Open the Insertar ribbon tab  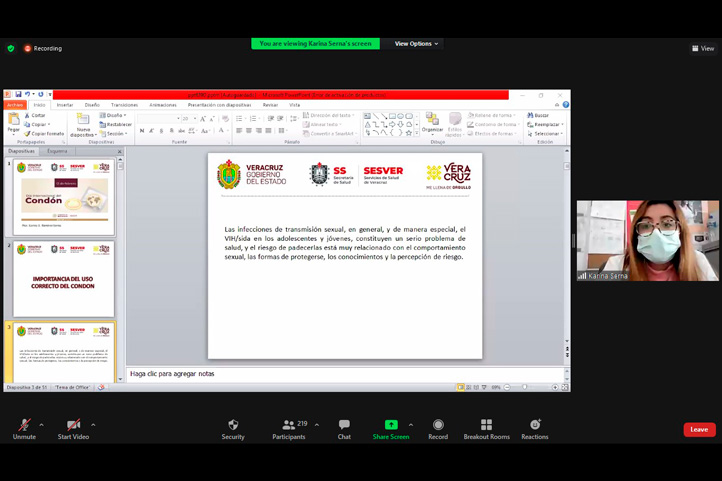[65, 105]
